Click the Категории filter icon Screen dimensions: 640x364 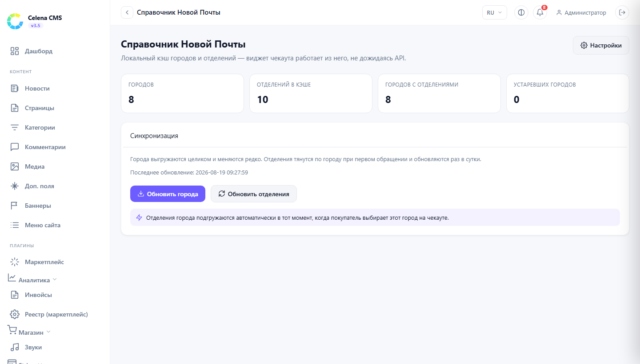15,127
